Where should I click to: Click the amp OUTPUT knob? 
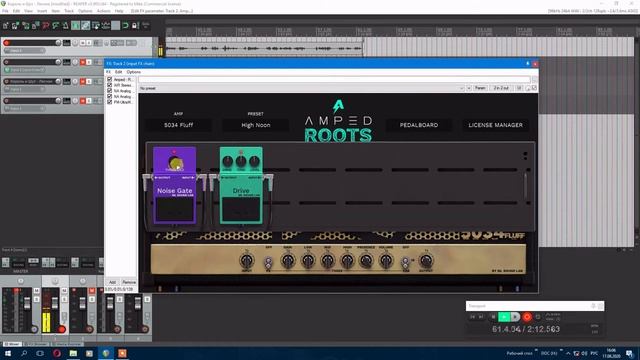point(426,260)
